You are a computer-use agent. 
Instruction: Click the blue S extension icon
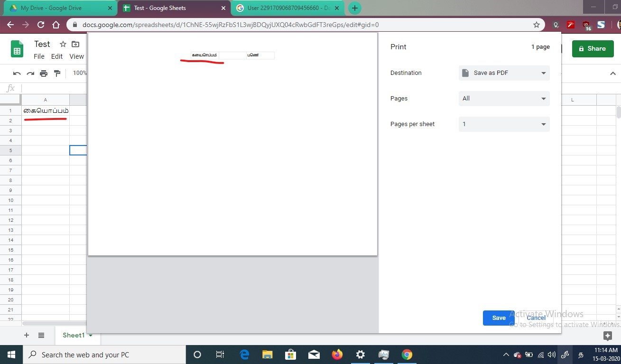[601, 25]
